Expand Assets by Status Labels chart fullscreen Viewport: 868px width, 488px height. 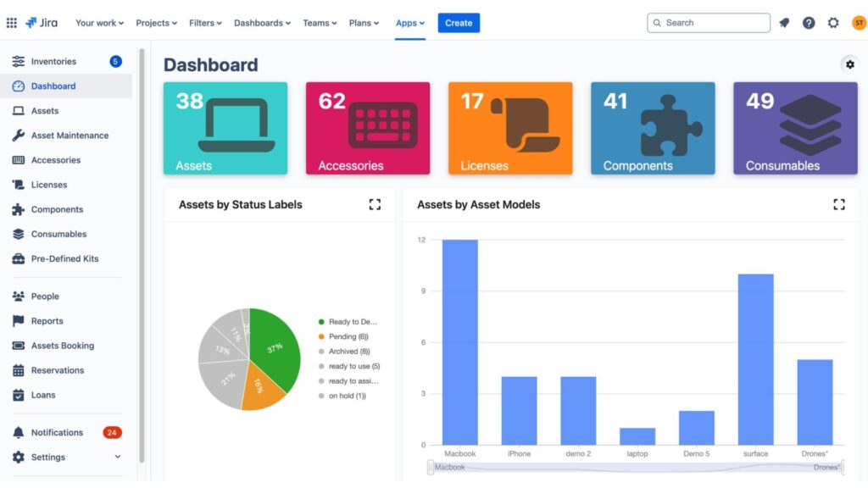(375, 204)
